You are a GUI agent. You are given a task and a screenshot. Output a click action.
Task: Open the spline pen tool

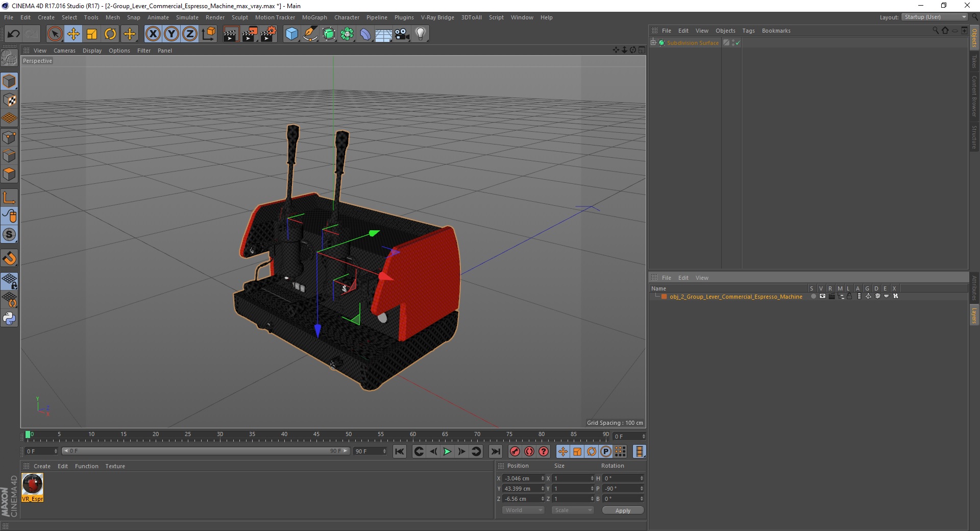[310, 34]
